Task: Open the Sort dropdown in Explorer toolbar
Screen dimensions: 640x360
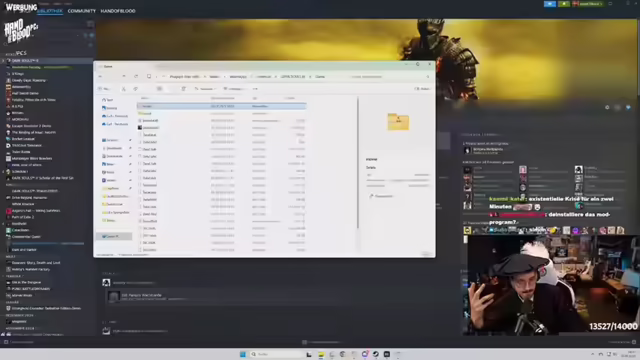Action: [205, 89]
